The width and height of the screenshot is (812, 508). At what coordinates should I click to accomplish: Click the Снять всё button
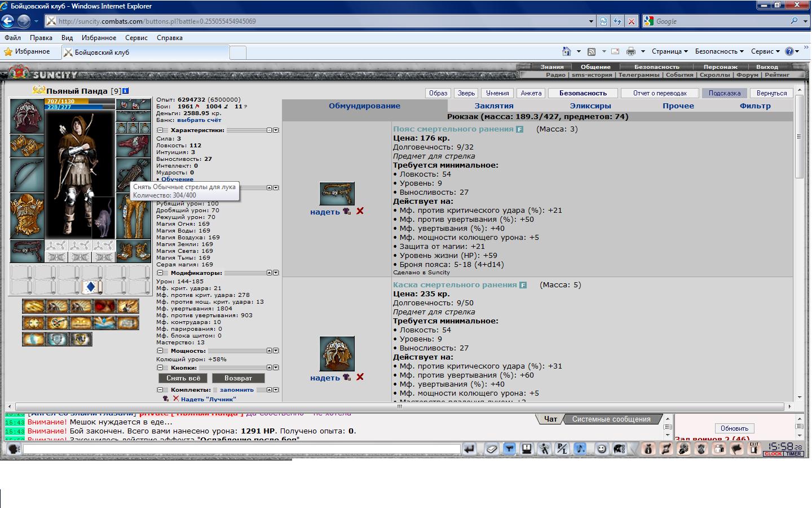tap(183, 378)
